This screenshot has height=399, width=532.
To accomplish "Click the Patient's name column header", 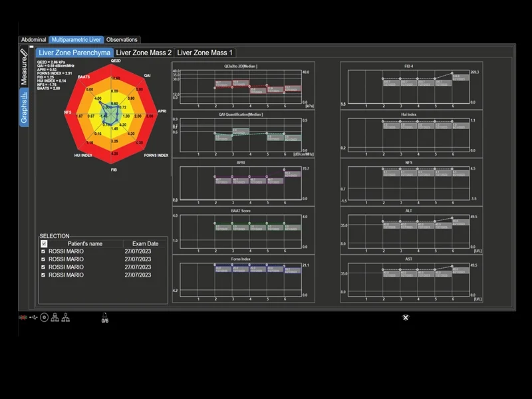I will point(85,243).
